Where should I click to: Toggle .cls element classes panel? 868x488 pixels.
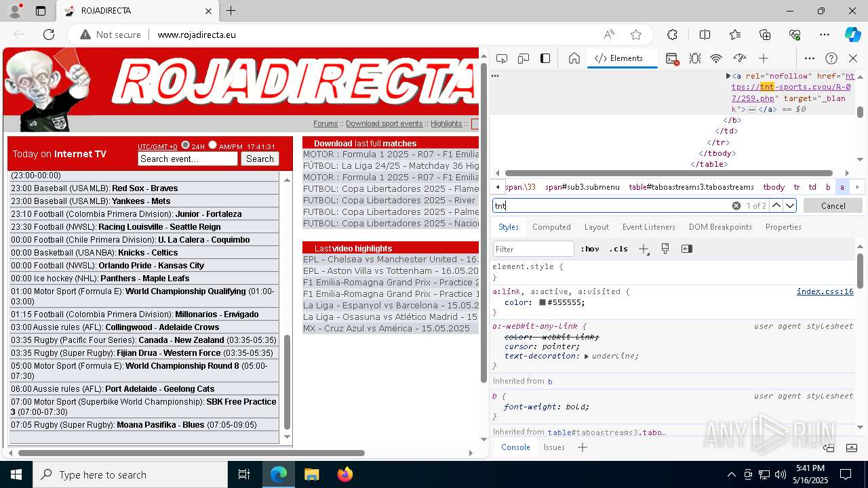[x=618, y=249]
